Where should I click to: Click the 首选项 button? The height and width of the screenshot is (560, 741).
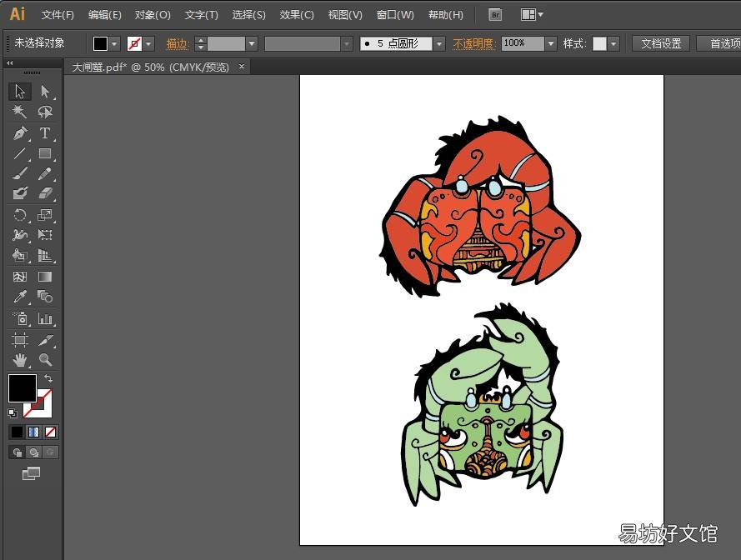[719, 44]
